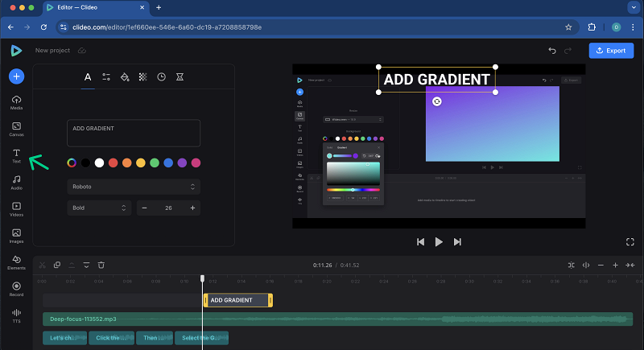
Task: Choose the blue color swatch
Action: click(x=168, y=163)
